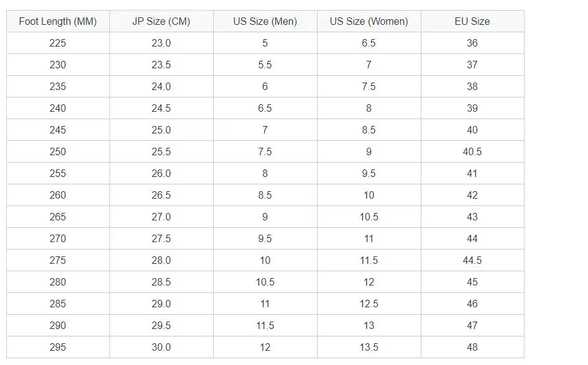
Task: Click JP size value 27.0
Action: pyautogui.click(x=162, y=217)
